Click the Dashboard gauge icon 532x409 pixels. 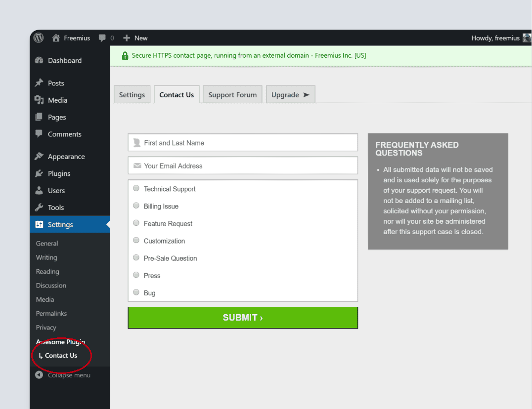coord(39,61)
